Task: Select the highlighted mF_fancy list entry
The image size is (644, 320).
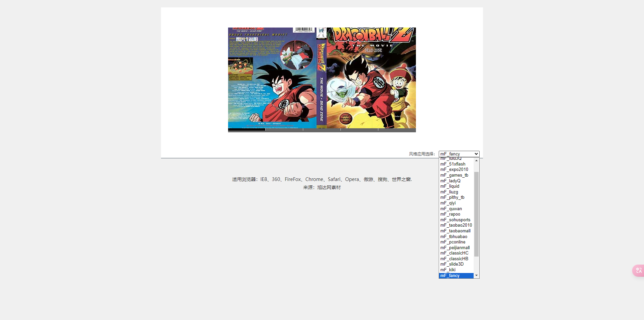Action: click(456, 275)
